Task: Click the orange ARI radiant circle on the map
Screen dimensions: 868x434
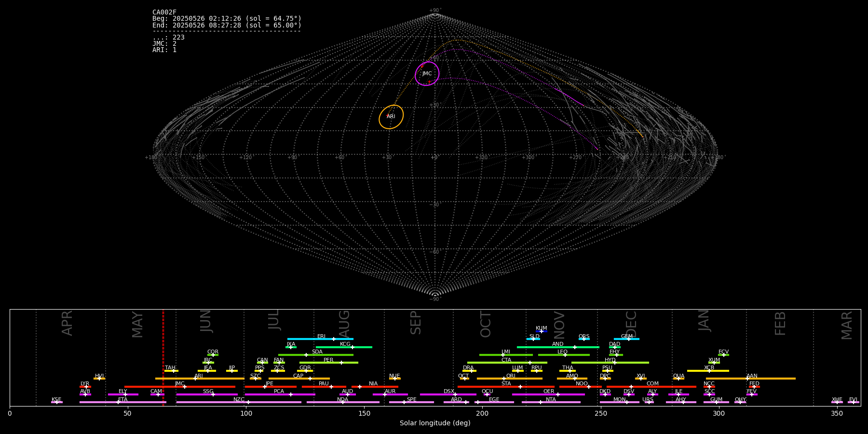Action: coord(391,117)
